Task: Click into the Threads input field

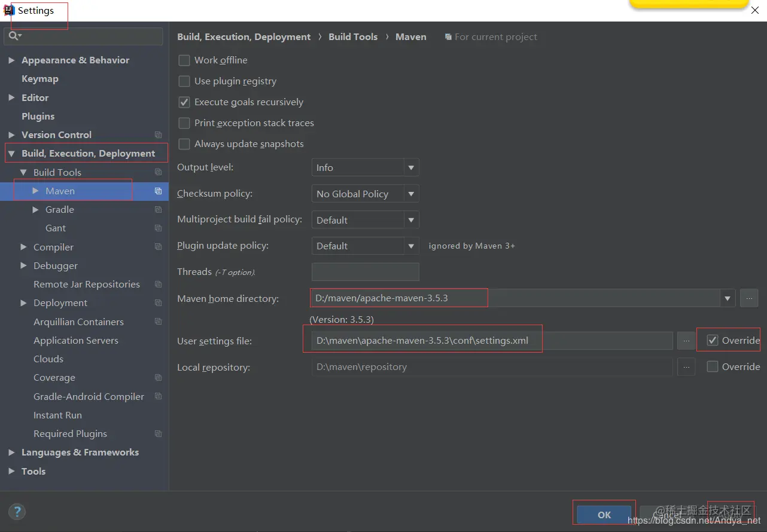Action: 365,272
